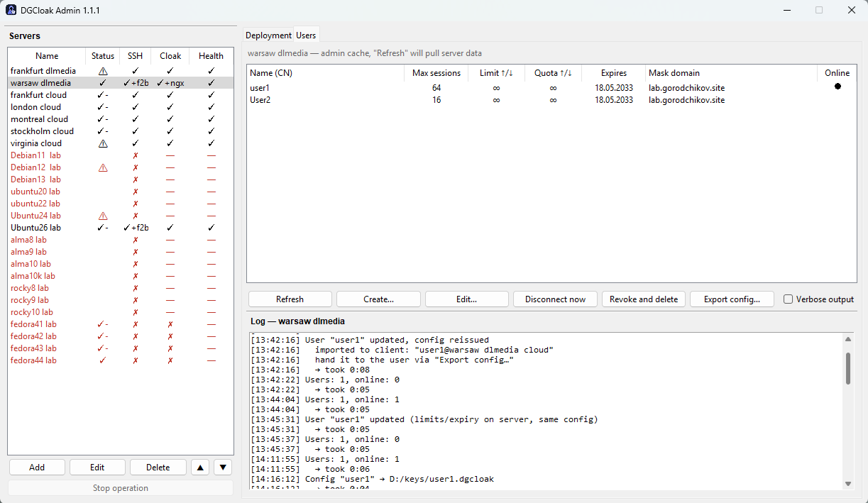Click the server Edit button
This screenshot has height=503, width=868.
[97, 468]
